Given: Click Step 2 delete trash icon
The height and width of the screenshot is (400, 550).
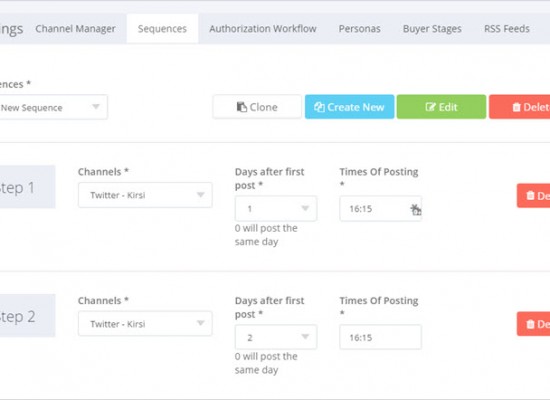Looking at the screenshot, I should [530, 324].
